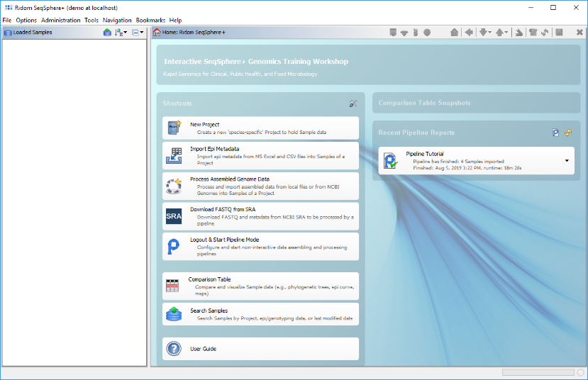The width and height of the screenshot is (588, 380).
Task: Click the blue P pipeline mode icon
Action: pyautogui.click(x=173, y=247)
